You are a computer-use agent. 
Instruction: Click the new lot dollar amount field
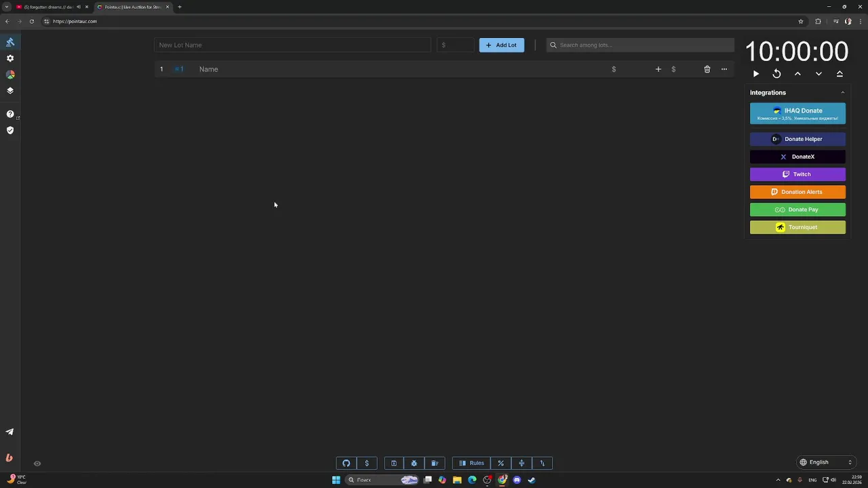click(455, 45)
